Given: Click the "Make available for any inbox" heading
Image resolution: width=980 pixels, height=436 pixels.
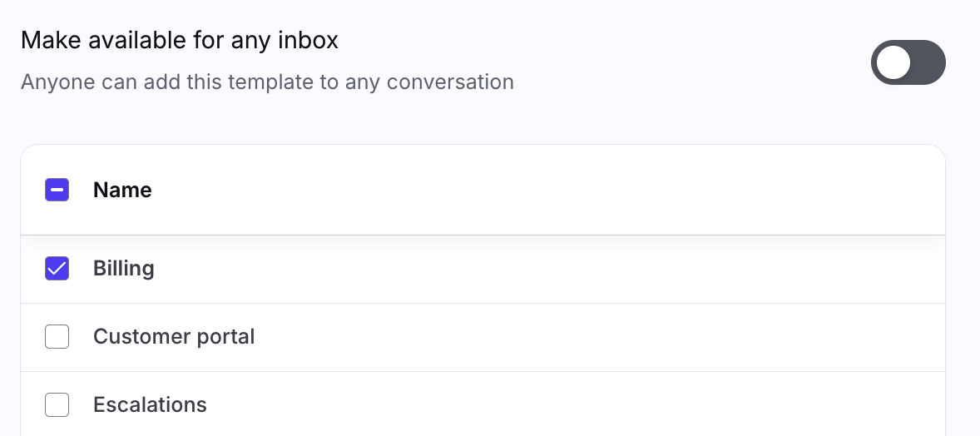Looking at the screenshot, I should click(179, 40).
